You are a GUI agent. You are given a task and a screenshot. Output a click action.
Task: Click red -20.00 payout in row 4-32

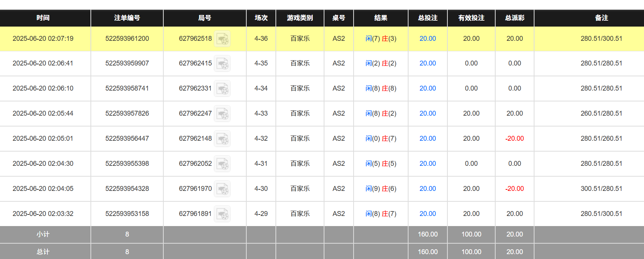coord(514,138)
